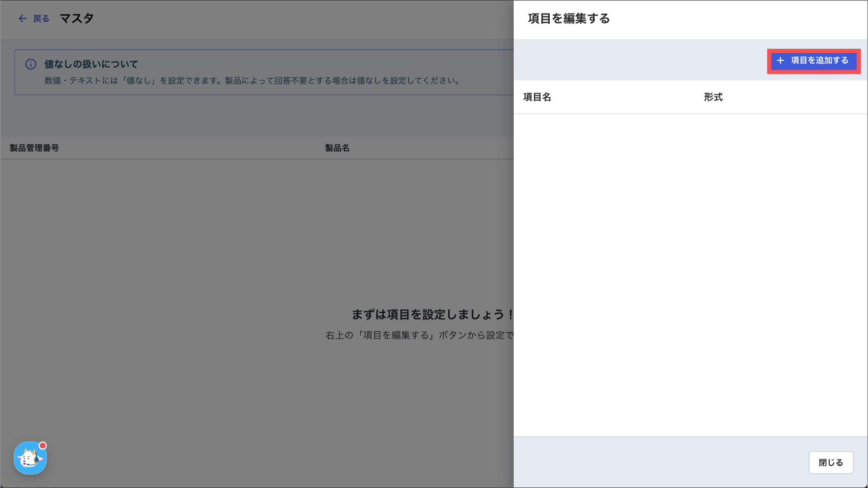This screenshot has height=488, width=868.
Task: Click the info circle icon in banner
Action: pyautogui.click(x=31, y=64)
